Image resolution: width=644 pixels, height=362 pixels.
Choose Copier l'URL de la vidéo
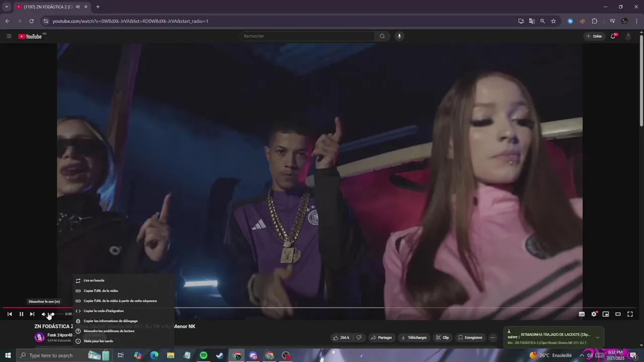(123, 291)
